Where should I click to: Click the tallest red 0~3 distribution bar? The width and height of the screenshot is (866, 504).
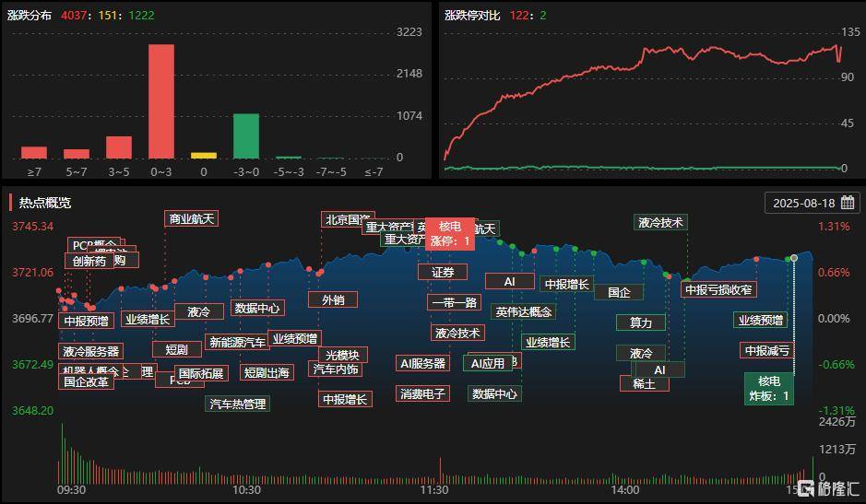point(161,101)
